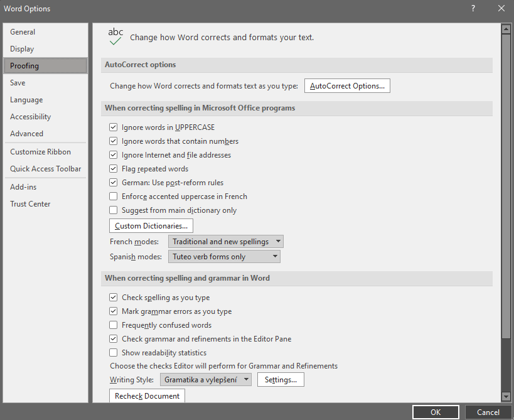Screen dimensions: 514x420
Task: Select the Customize Ribbon category
Action: pos(40,152)
